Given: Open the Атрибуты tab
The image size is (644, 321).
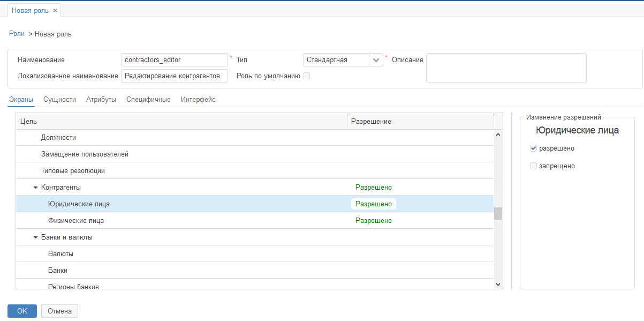Looking at the screenshot, I should click(x=101, y=100).
